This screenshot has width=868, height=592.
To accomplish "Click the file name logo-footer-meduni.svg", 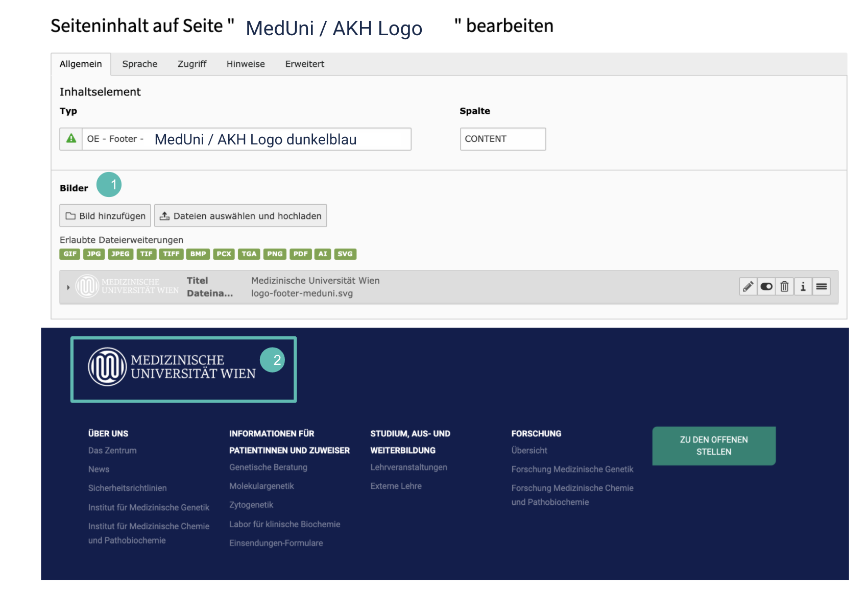I will point(302,293).
